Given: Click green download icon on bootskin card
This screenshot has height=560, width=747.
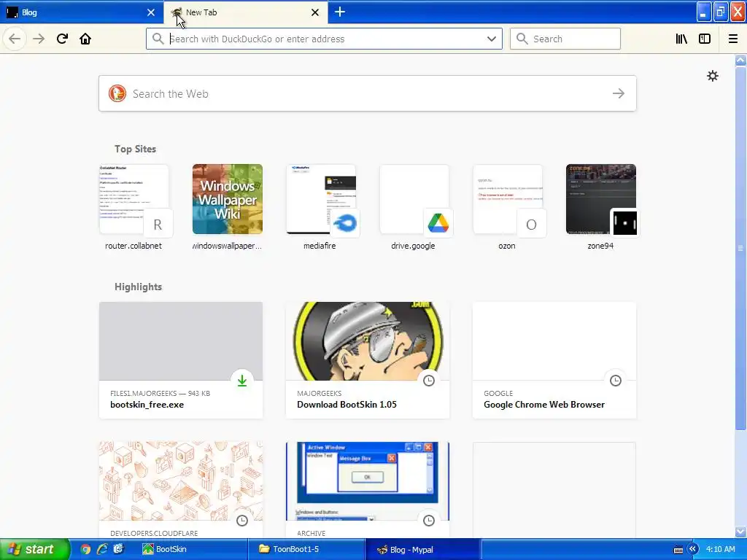Looking at the screenshot, I should [242, 381].
